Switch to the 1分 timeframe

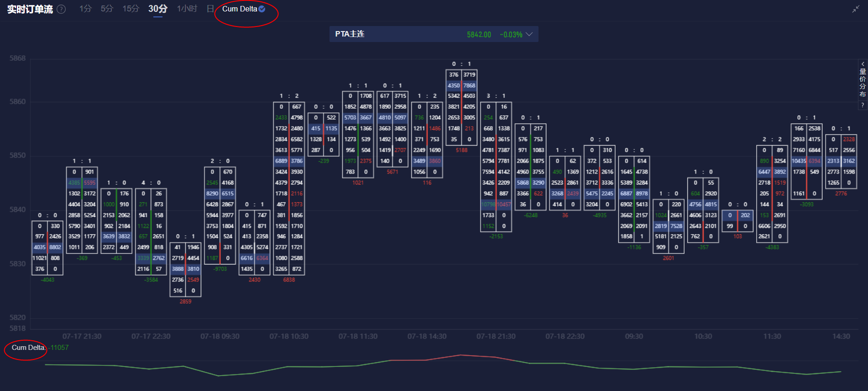(x=85, y=9)
